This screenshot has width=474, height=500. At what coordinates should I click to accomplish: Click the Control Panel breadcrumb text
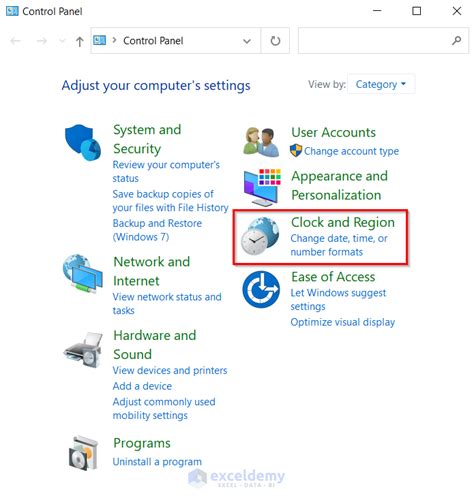pos(153,41)
